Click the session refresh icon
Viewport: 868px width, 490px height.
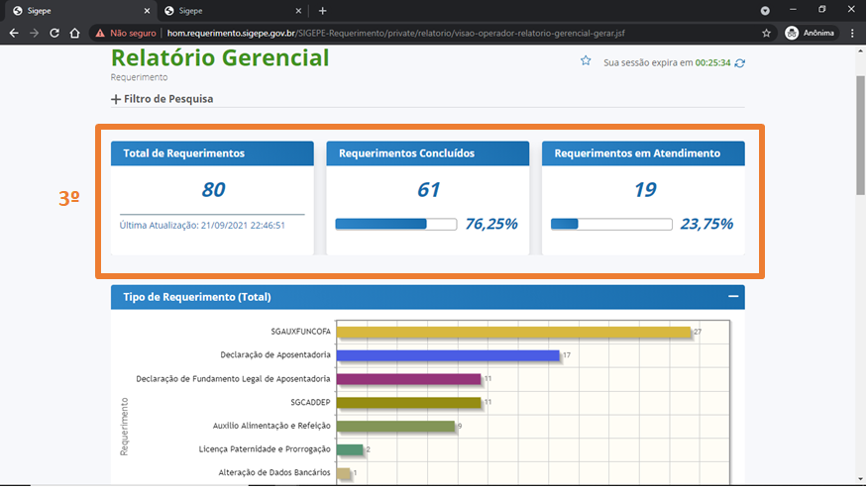740,62
